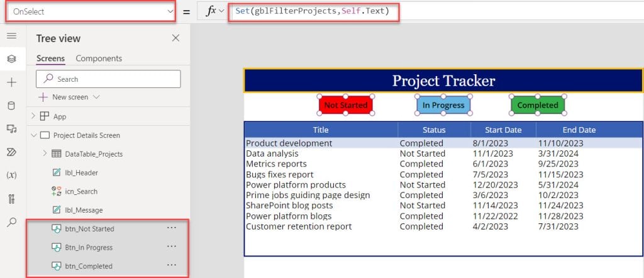
Task: Click into the formula bar text
Action: click(x=312, y=11)
